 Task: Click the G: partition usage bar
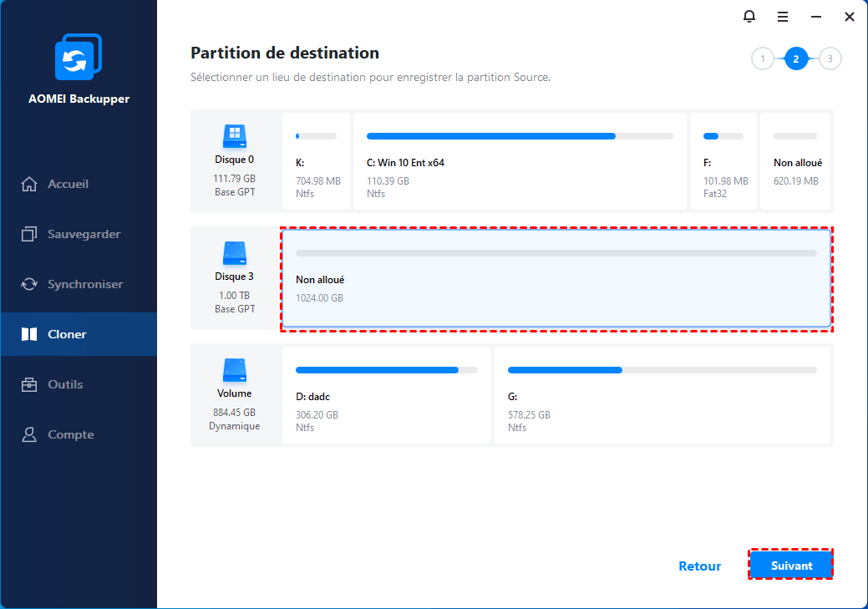[662, 370]
